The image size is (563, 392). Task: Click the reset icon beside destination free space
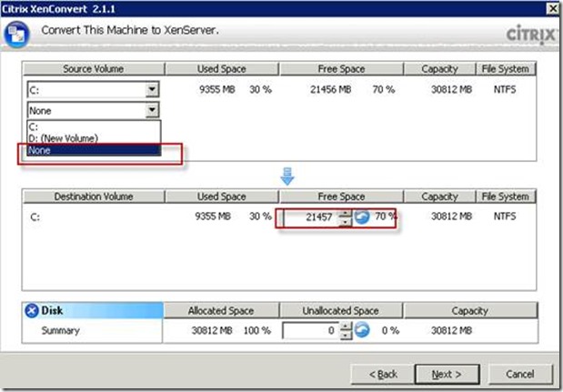[362, 216]
